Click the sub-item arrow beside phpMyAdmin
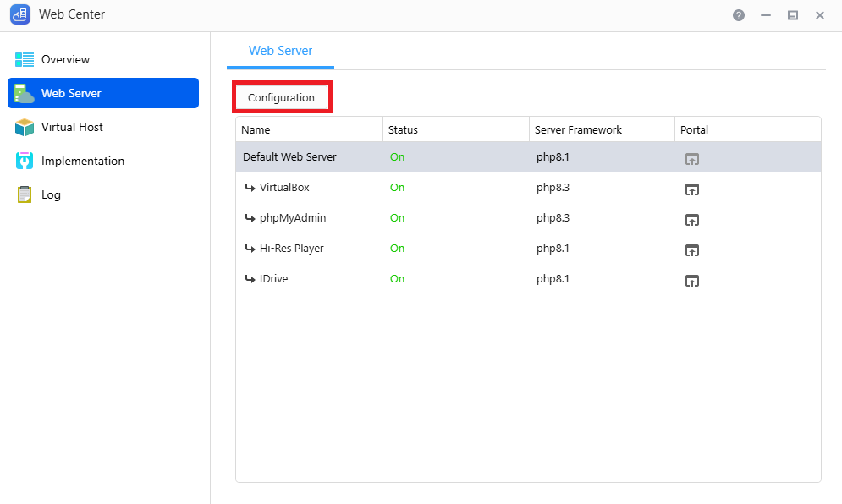Screen dimensions: 842x504 [250, 218]
